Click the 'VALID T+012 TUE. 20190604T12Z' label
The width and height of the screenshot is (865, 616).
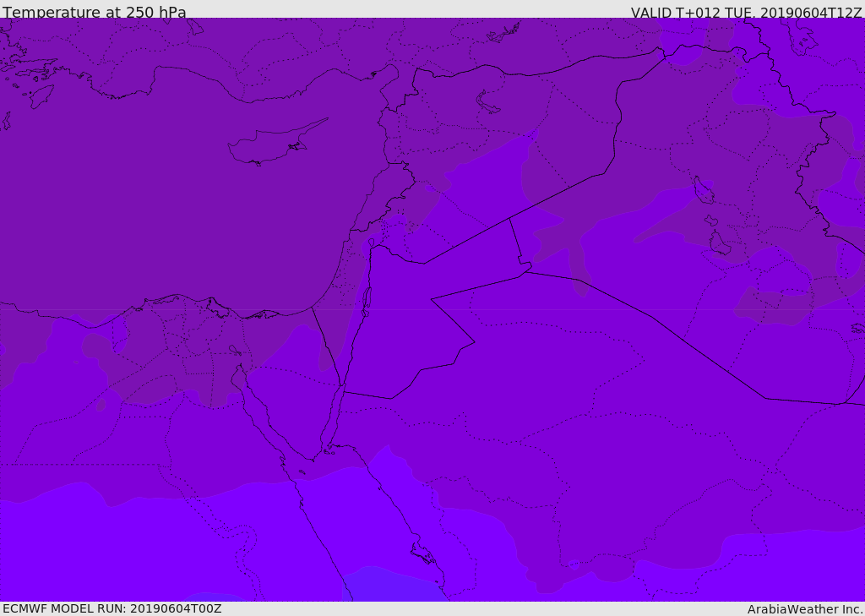click(x=747, y=12)
